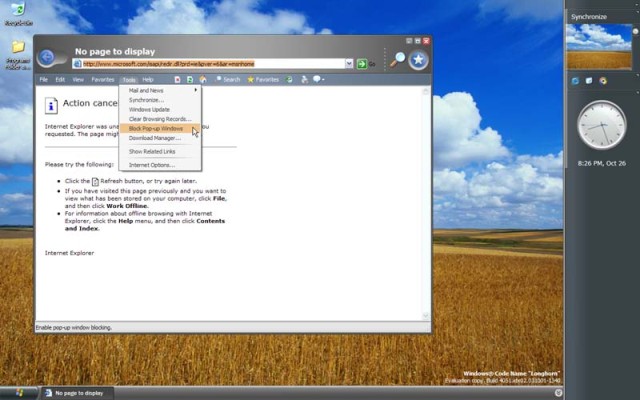The image size is (640, 400).
Task: Click the Start button on taskbar
Action: click(19, 393)
